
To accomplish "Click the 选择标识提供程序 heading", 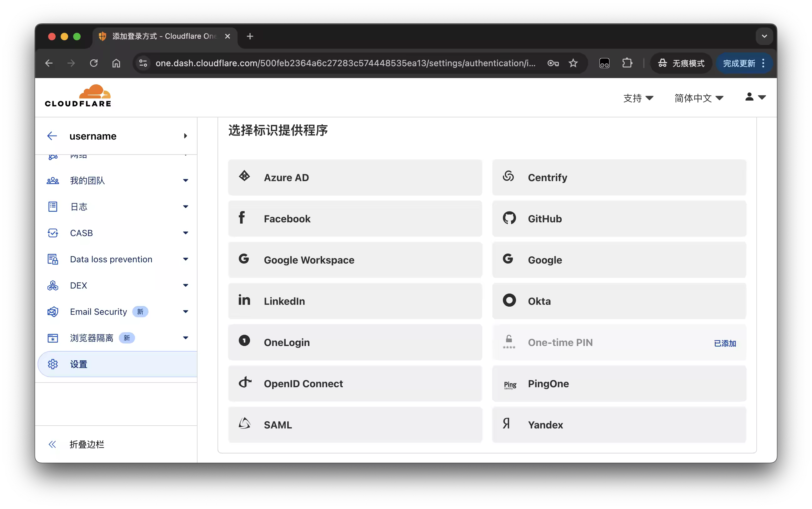I will click(278, 130).
